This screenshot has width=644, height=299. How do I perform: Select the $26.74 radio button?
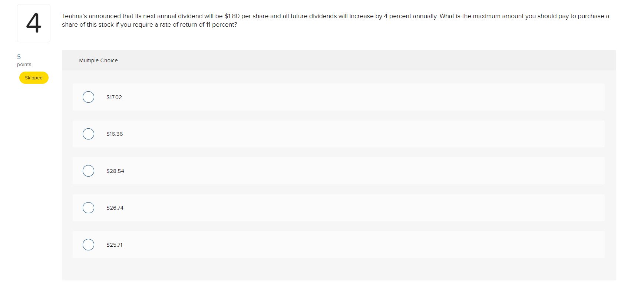point(88,208)
